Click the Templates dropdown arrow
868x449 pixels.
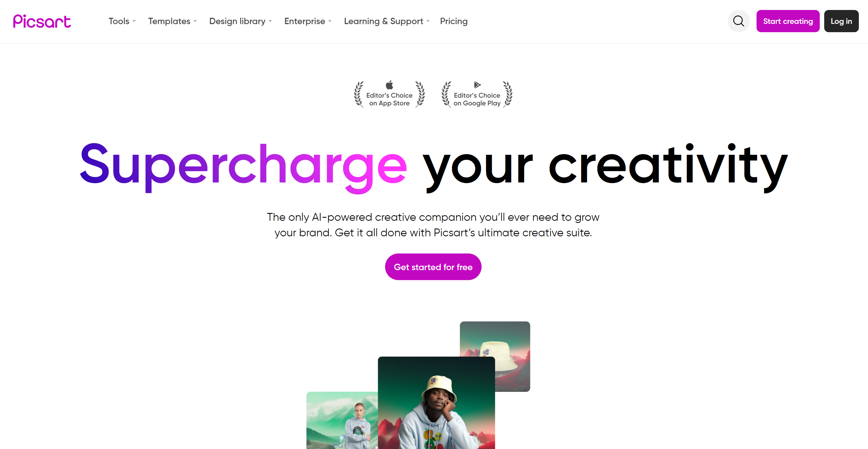click(196, 22)
